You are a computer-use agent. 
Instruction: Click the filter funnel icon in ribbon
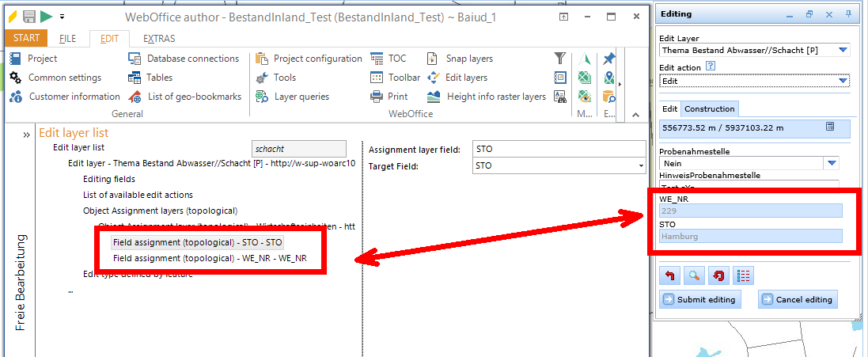point(560,59)
